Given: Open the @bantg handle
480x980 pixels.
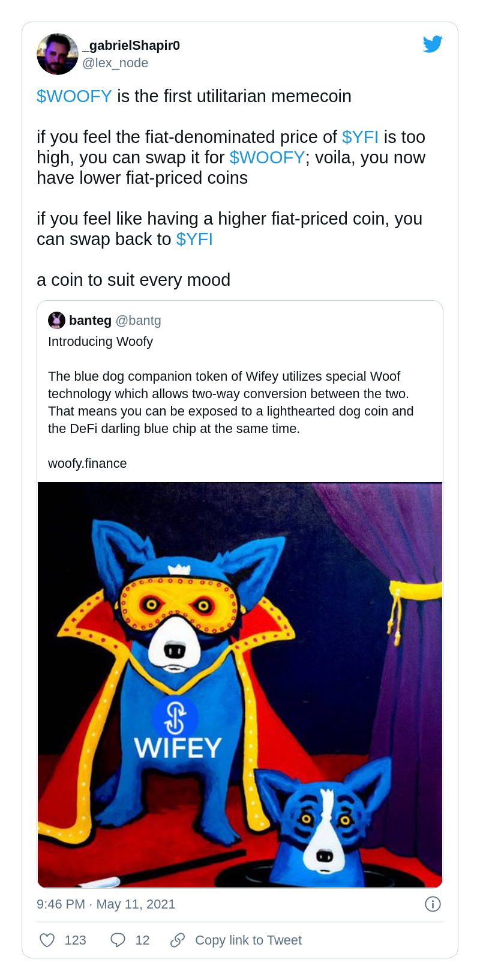Looking at the screenshot, I should coord(138,321).
